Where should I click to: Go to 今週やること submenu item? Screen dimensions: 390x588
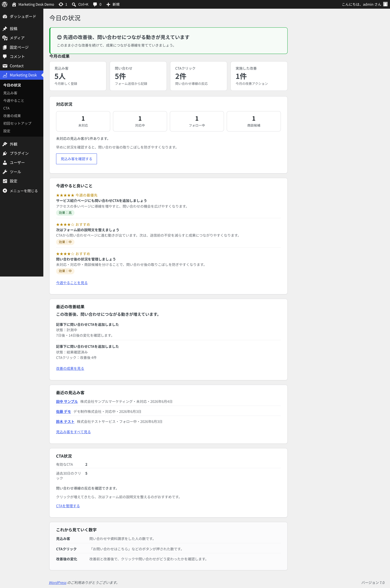coord(14,101)
